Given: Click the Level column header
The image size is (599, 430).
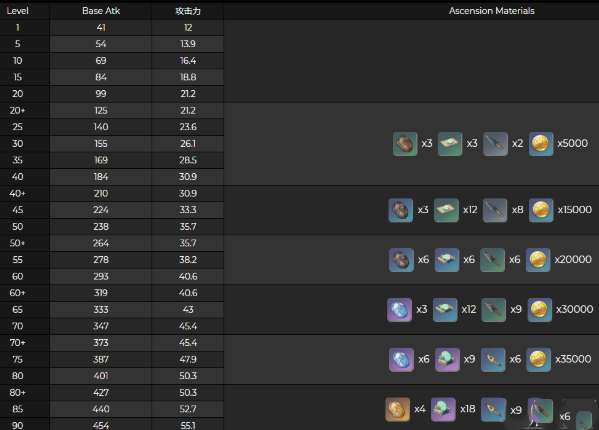Looking at the screenshot, I should click(x=18, y=11).
